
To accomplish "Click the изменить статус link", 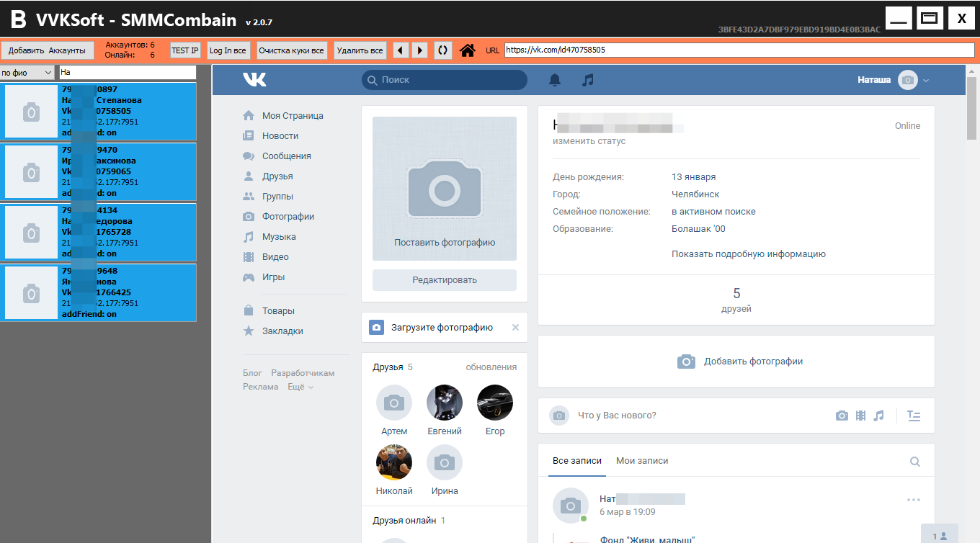I will [589, 141].
